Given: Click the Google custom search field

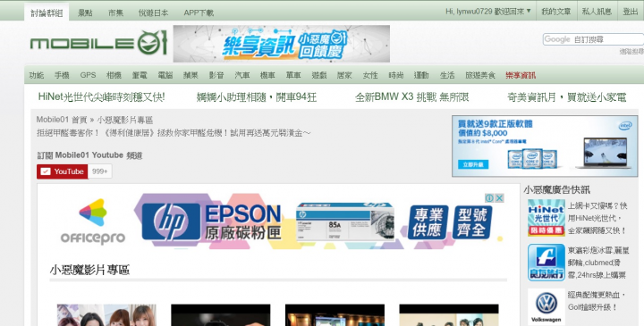Looking at the screenshot, I should coord(593,39).
